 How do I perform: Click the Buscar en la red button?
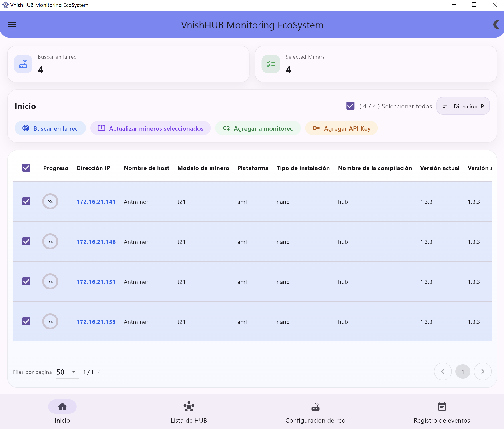point(50,128)
